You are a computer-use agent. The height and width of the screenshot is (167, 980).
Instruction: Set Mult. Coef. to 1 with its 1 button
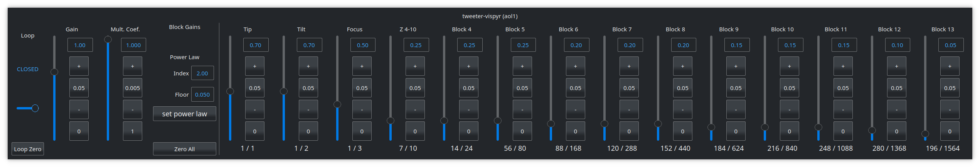tap(133, 131)
